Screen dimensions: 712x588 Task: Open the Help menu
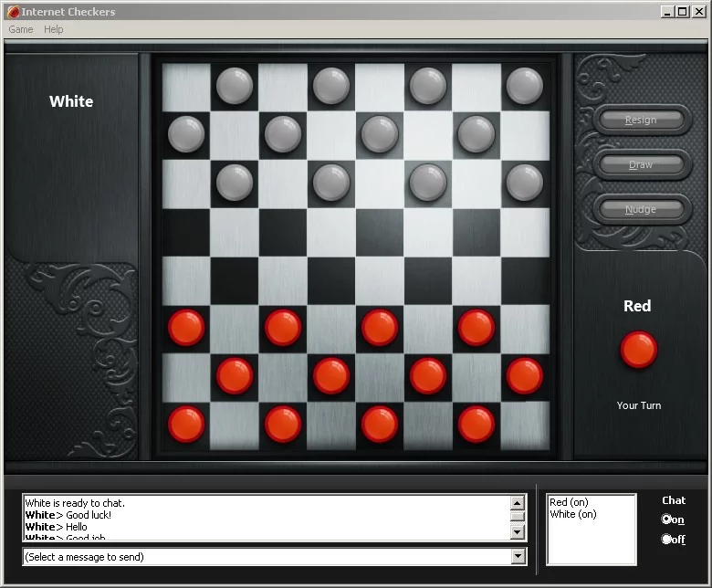point(54,29)
